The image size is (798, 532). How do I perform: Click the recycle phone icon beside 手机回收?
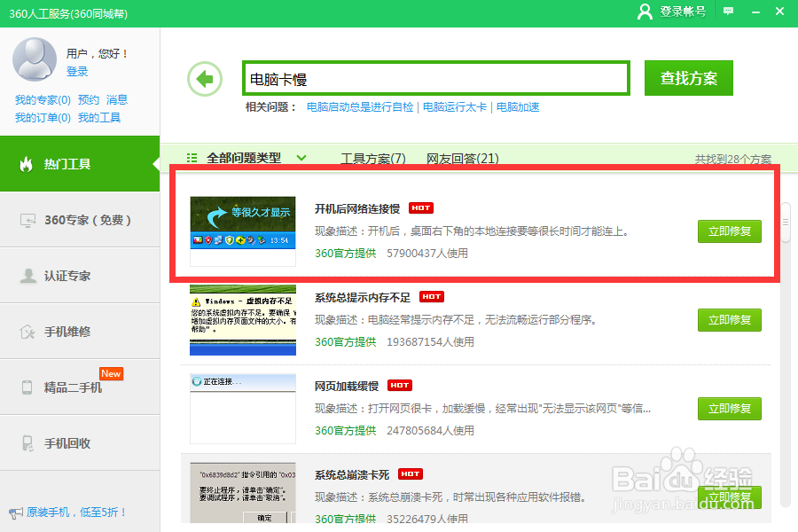(27, 443)
